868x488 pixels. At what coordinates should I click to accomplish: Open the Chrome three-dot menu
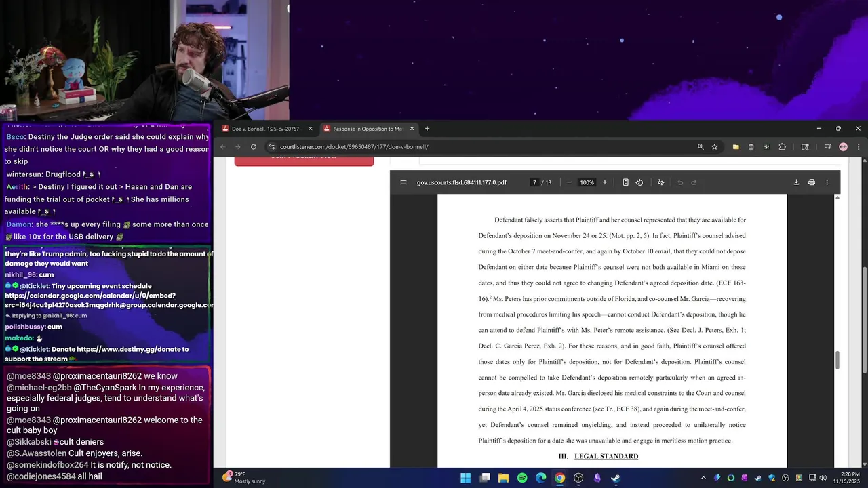[859, 146]
